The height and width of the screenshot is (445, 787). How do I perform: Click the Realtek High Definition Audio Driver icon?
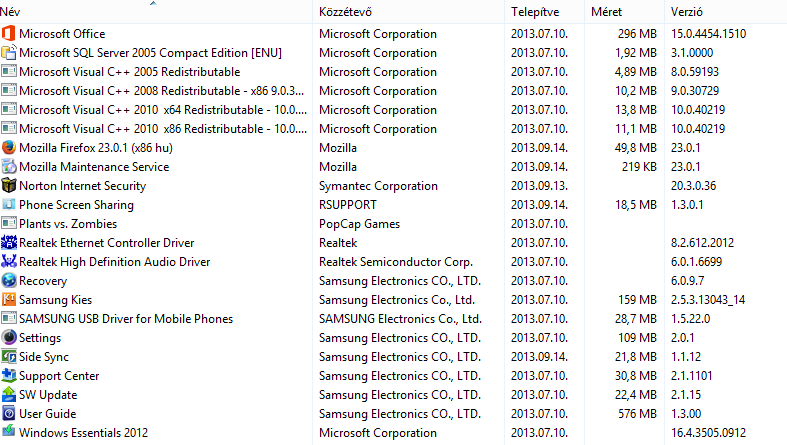(9, 261)
